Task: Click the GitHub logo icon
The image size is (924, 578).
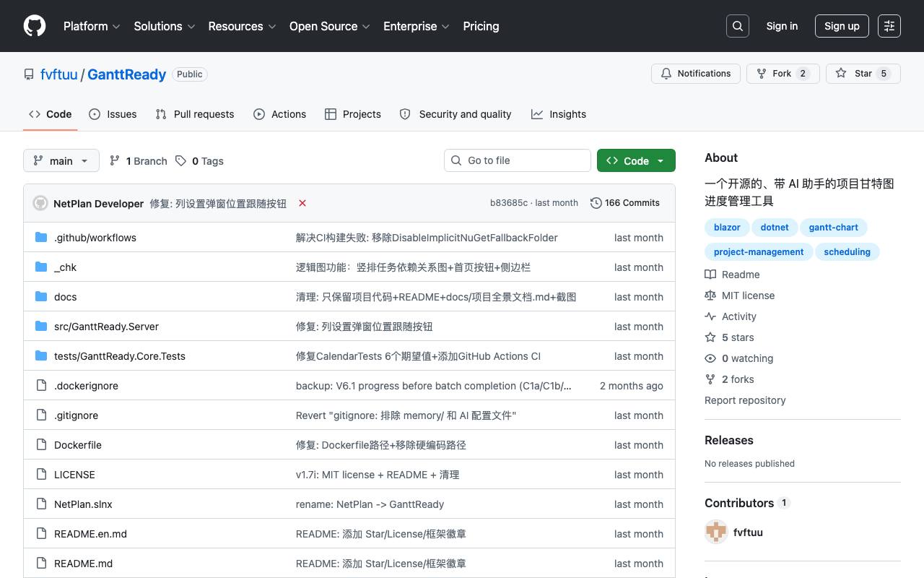Action: [35, 26]
